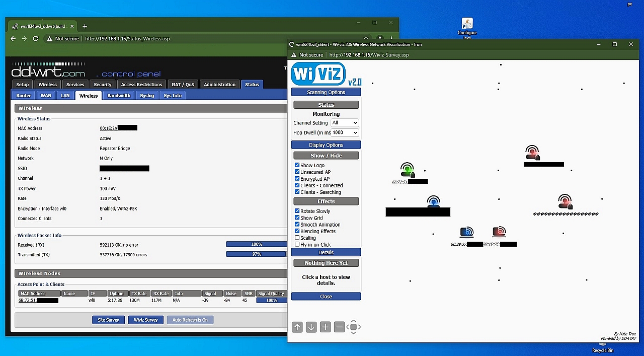Switch to Router status sub-tab
This screenshot has height=356, width=644.
[x=24, y=95]
